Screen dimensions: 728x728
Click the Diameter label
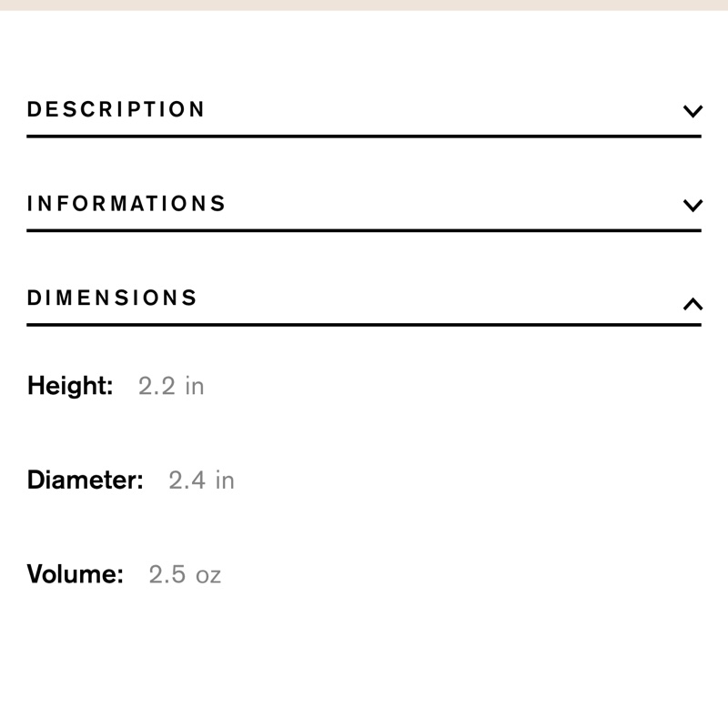[x=86, y=480]
